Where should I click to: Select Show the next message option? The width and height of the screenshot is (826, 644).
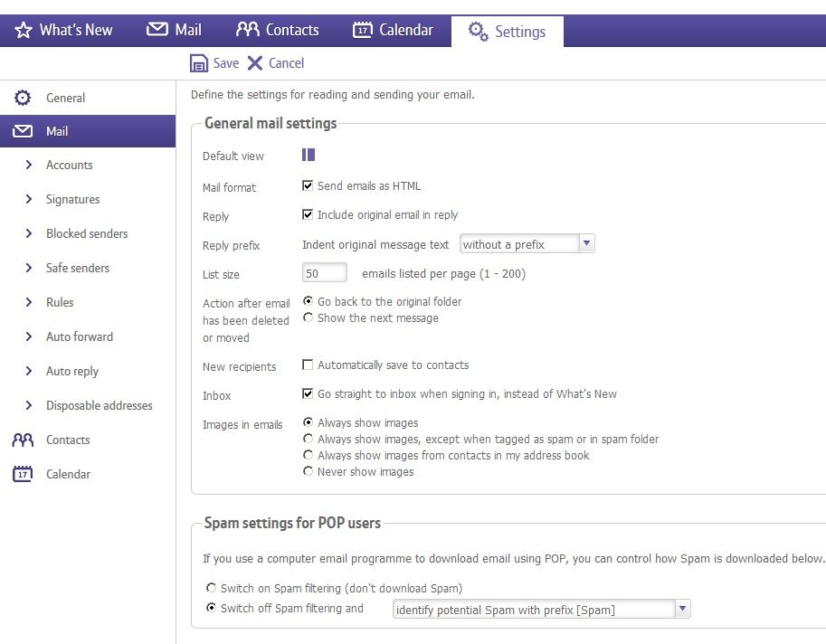(x=309, y=317)
